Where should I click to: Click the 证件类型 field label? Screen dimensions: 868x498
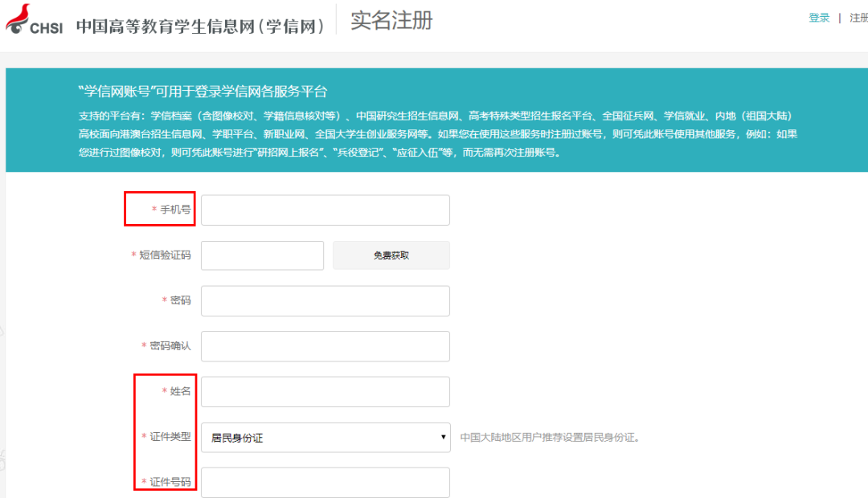170,437
